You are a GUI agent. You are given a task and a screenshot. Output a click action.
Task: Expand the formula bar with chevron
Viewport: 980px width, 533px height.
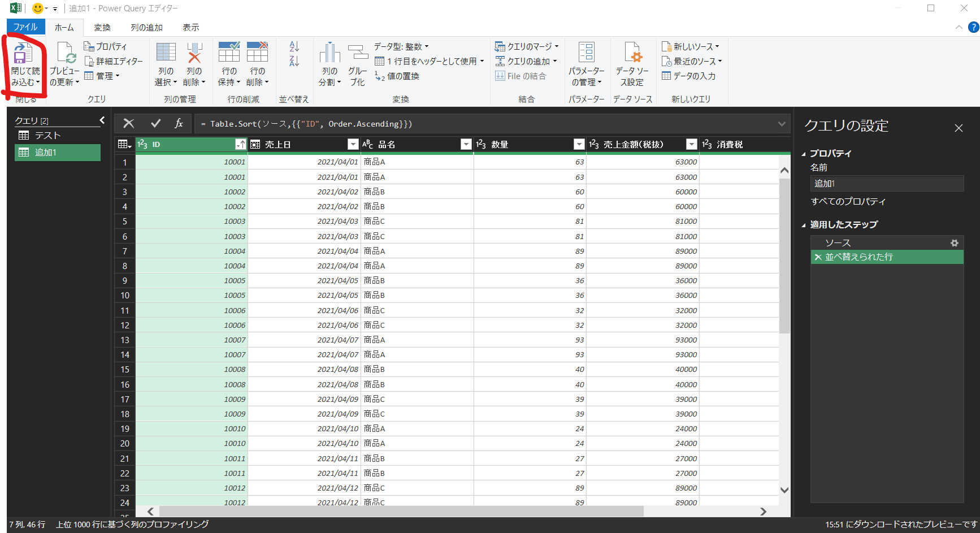782,124
